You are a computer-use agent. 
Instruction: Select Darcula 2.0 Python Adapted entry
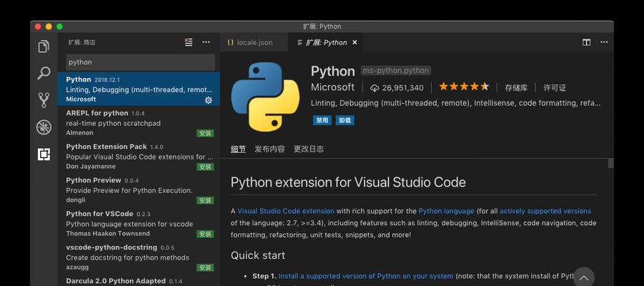click(139, 280)
